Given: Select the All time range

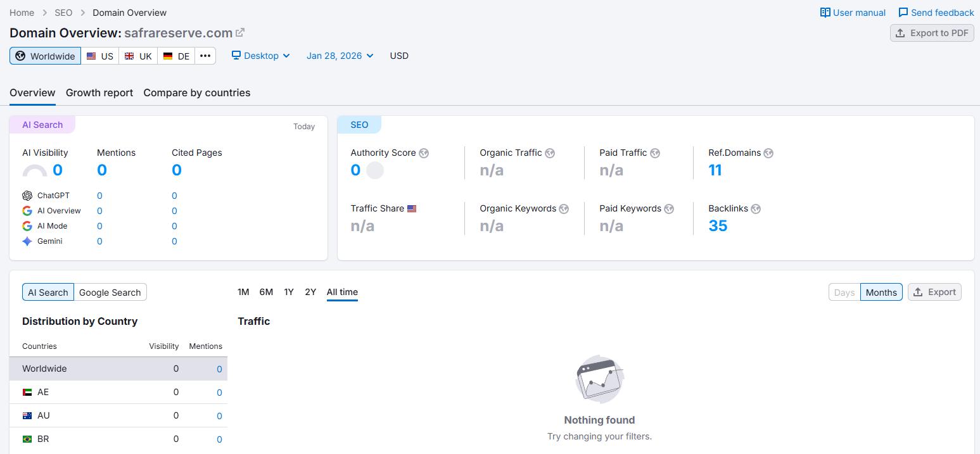Looking at the screenshot, I should pos(342,292).
